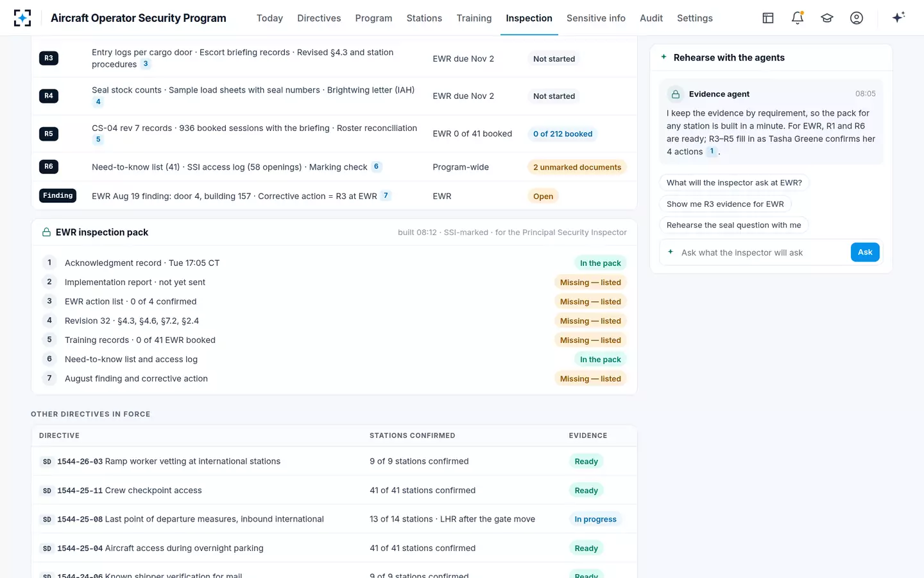Open directive 1544-25-11 Crew checkpoint access
The height and width of the screenshot is (578, 924).
point(129,491)
